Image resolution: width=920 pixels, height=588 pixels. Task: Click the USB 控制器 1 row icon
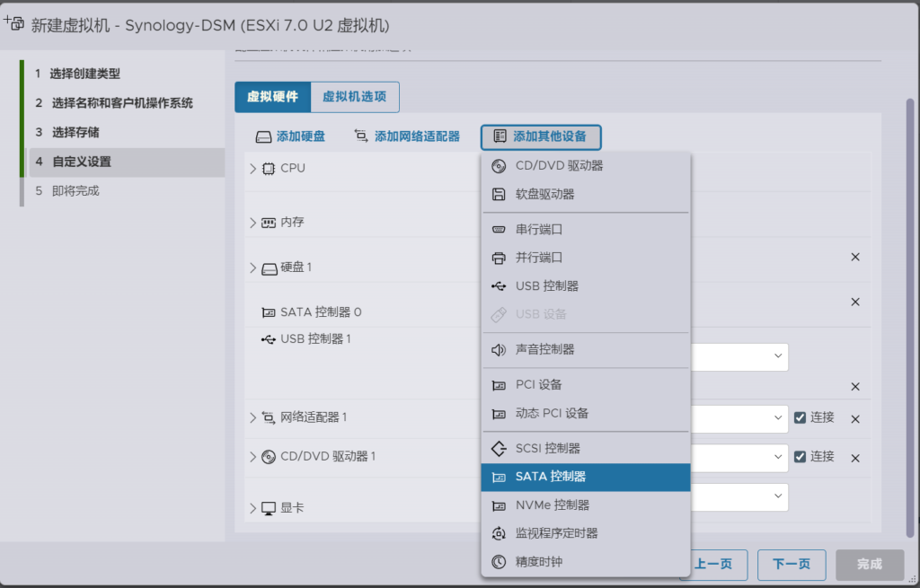pyautogui.click(x=268, y=339)
